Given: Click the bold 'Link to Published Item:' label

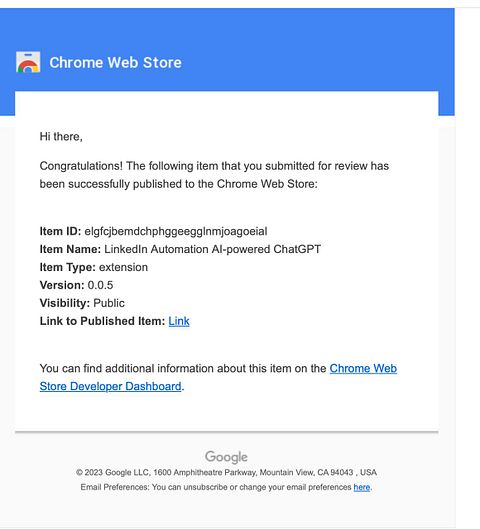Looking at the screenshot, I should (x=102, y=321).
